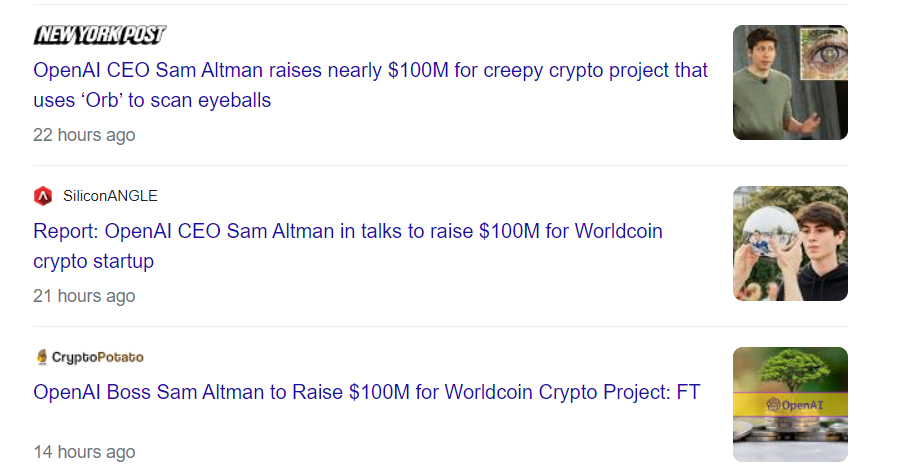The height and width of the screenshot is (476, 907).
Task: Click the '22 hours ago' timestamp
Action: point(84,135)
